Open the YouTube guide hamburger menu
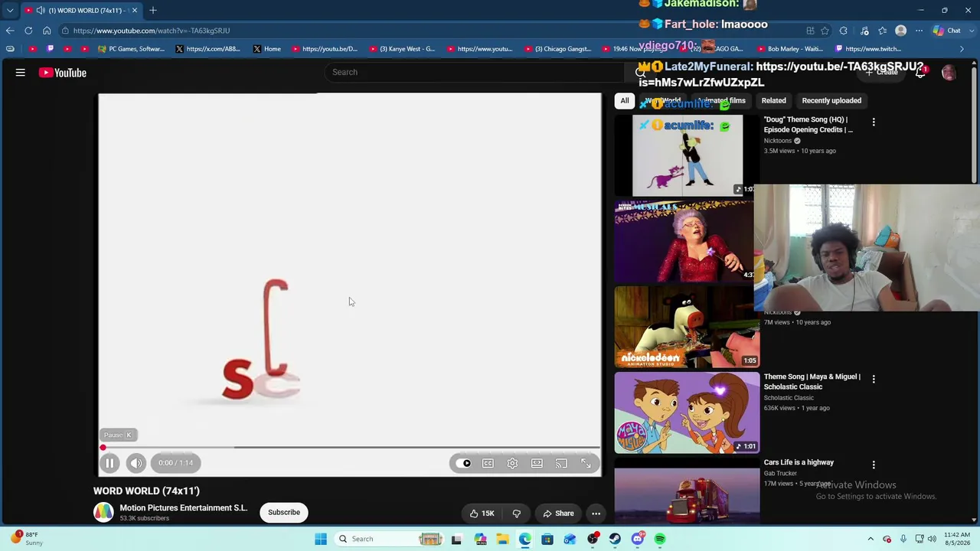The width and height of the screenshot is (980, 551). coord(21,73)
